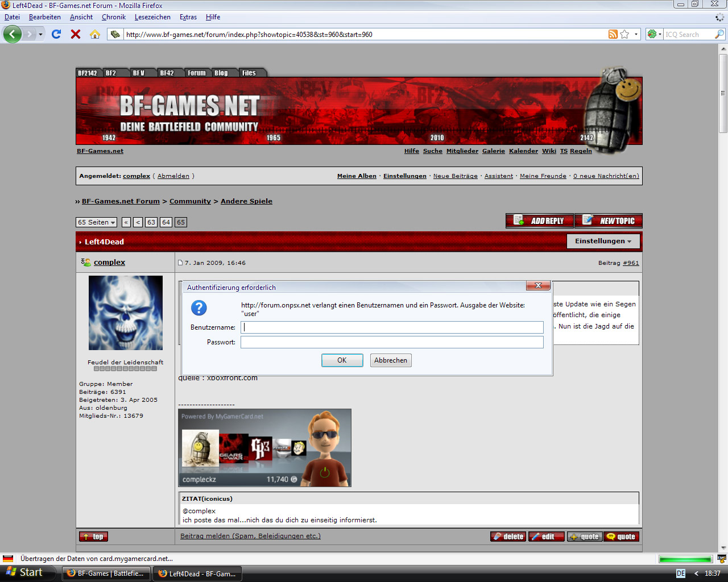
Task: Stop loading with the red X icon
Action: (x=76, y=34)
